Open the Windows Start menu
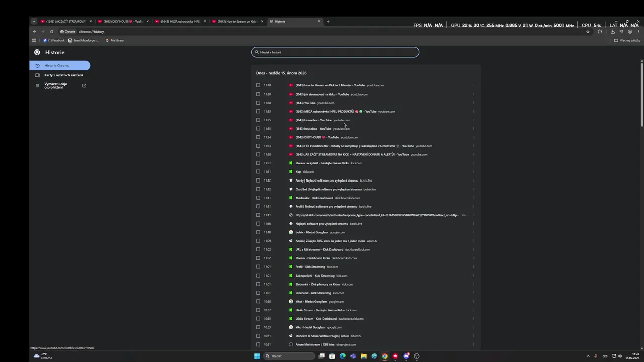 pos(257,356)
